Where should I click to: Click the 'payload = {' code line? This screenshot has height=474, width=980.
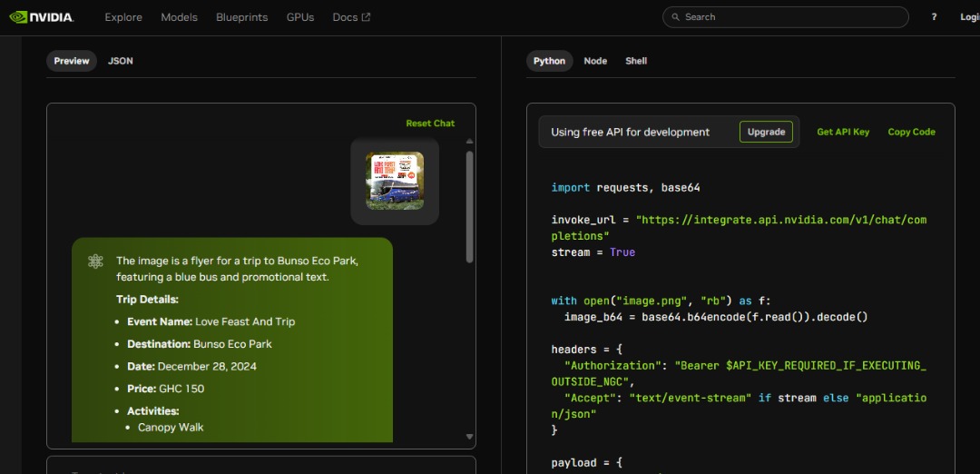click(587, 463)
